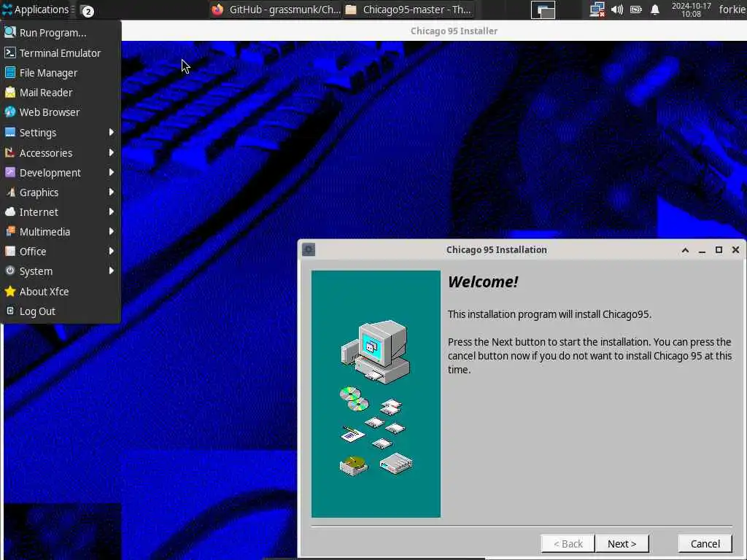
Task: Click the disabled Back button
Action: click(568, 544)
